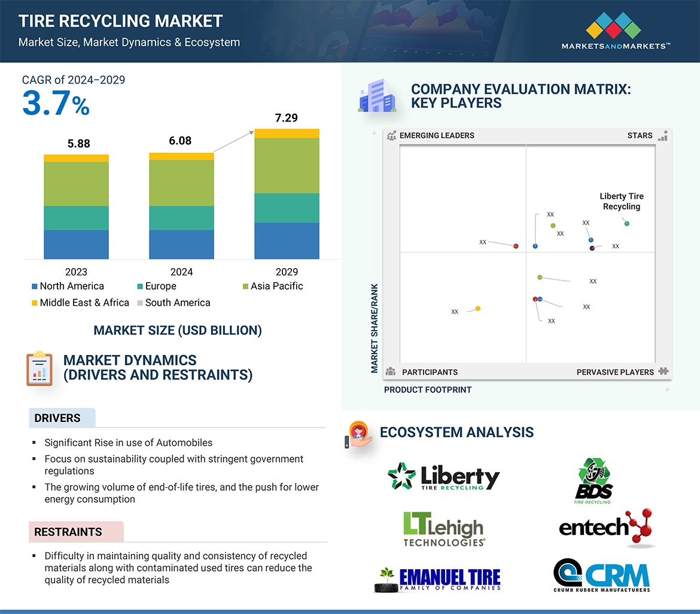Click the building icon beside Company Evaluation Matrix
The image size is (700, 614).
click(x=377, y=98)
